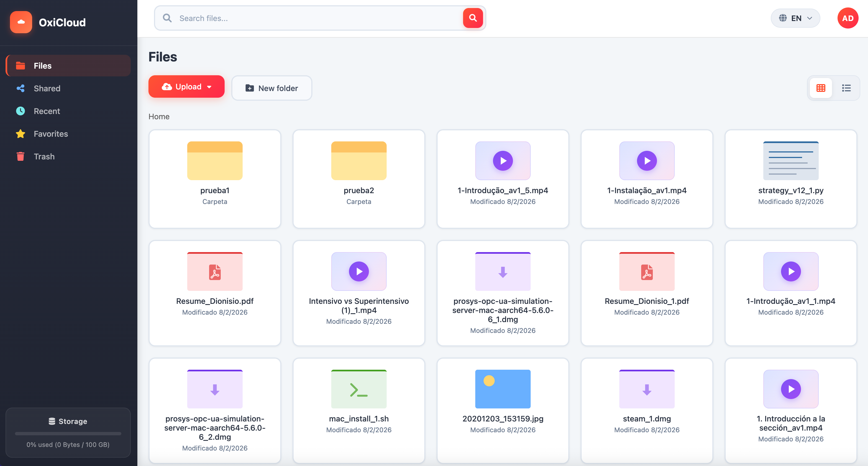Click the OxiCloud cloud logo

(x=21, y=22)
